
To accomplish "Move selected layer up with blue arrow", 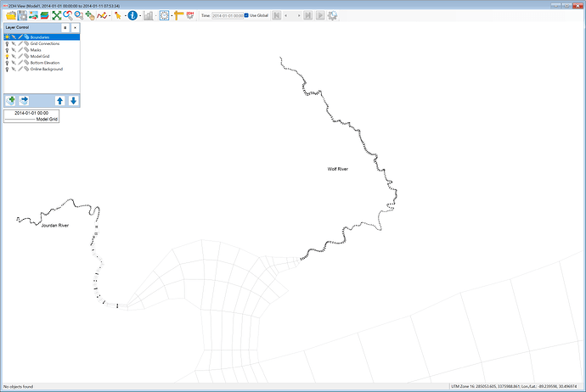I will tap(59, 100).
